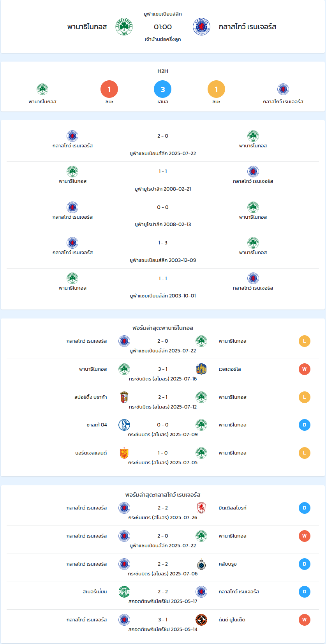Image resolution: width=326 pixels, height=644 pixels.
Task: Click the Schalke 04 club logo
Action: coord(124,425)
